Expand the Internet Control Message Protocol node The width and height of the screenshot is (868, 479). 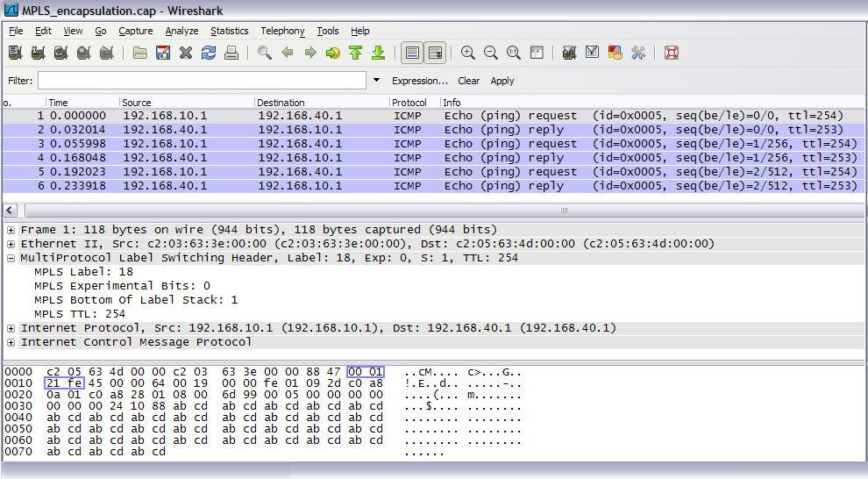click(x=11, y=342)
